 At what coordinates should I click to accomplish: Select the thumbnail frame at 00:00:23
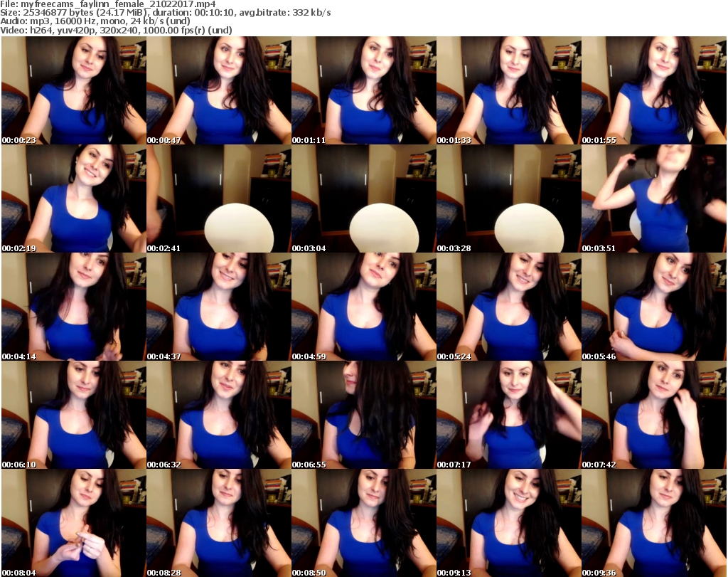click(74, 90)
